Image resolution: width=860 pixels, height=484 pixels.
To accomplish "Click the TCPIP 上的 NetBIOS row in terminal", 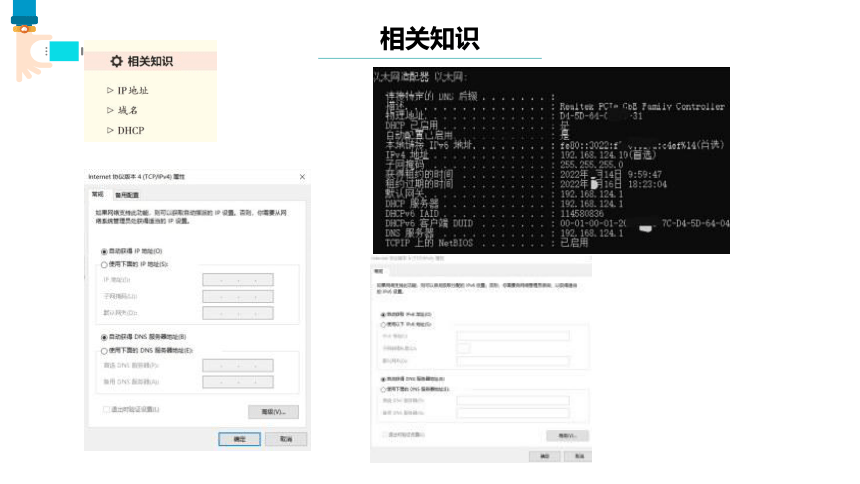I will click(487, 243).
